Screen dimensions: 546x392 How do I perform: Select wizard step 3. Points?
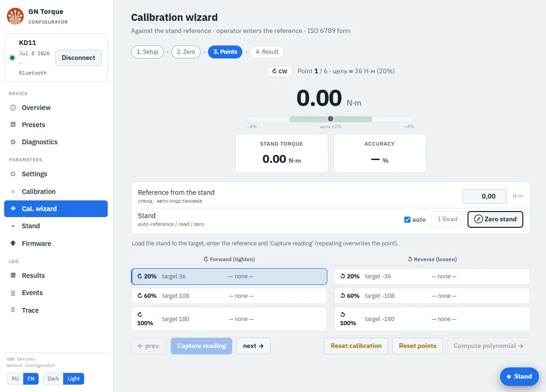coord(225,52)
